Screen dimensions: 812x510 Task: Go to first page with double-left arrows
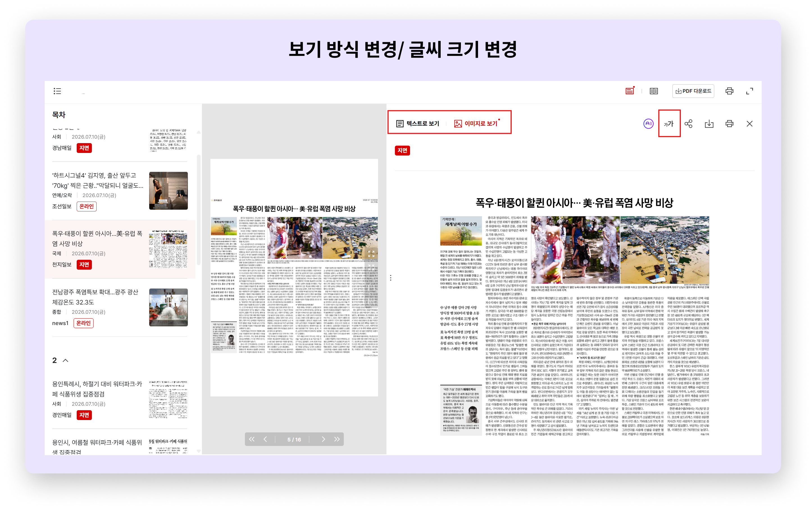pyautogui.click(x=252, y=439)
